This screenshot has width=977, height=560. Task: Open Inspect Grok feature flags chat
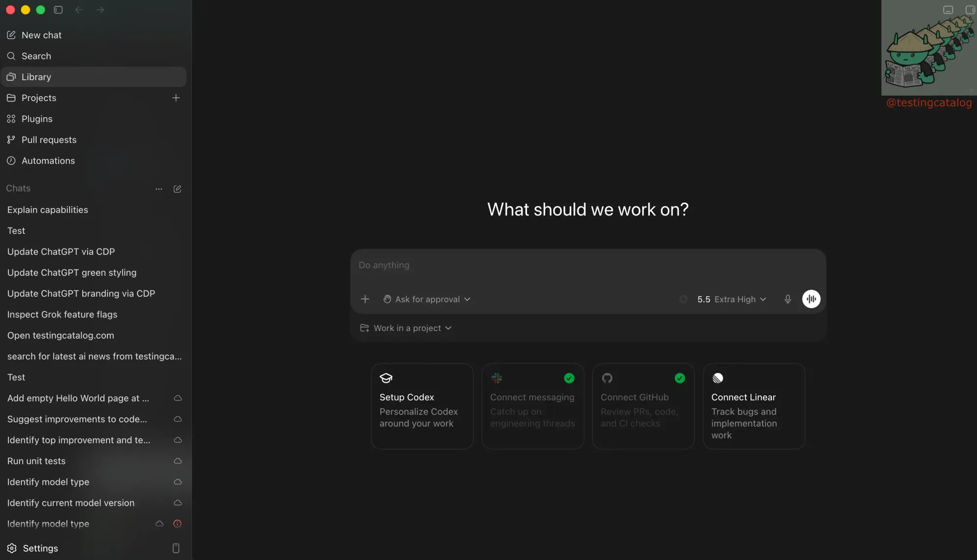[x=93, y=315]
